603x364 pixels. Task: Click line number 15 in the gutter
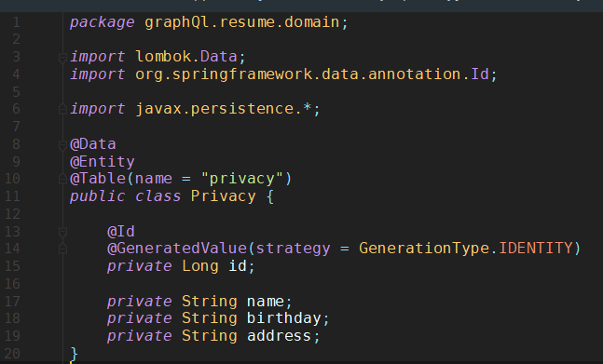coord(12,266)
